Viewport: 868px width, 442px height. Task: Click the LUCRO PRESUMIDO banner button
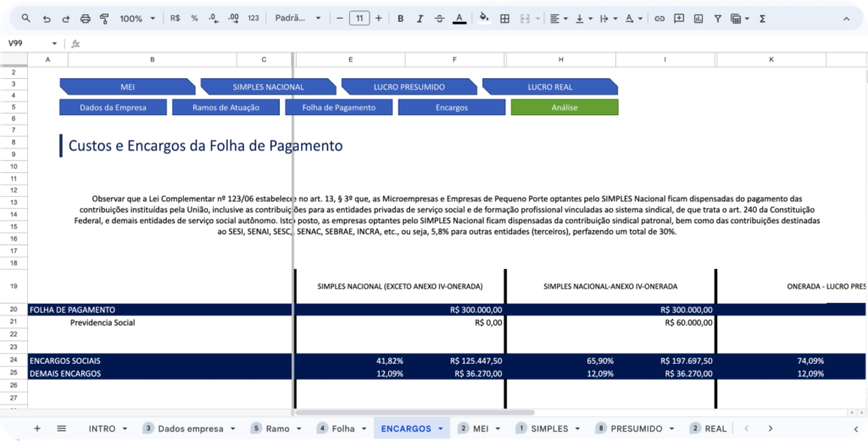pyautogui.click(x=409, y=87)
